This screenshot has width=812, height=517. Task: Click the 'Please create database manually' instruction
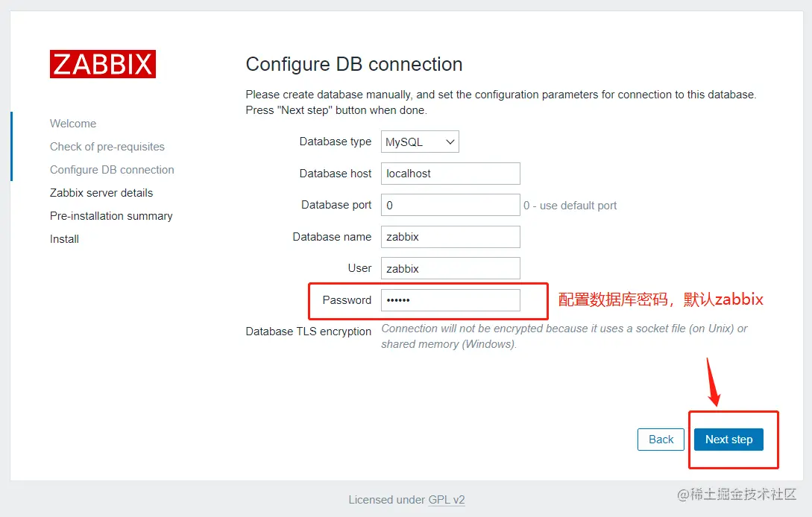point(501,103)
